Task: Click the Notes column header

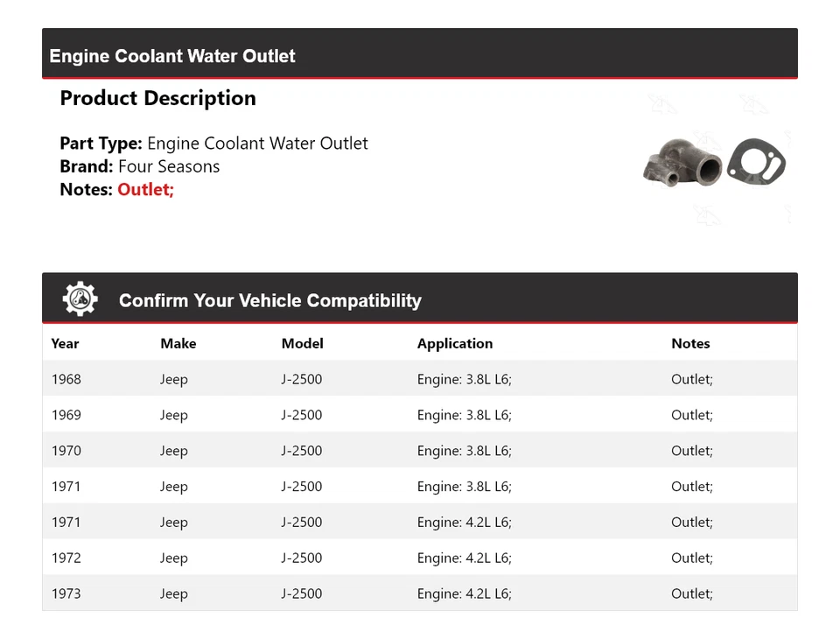Action: pos(690,343)
